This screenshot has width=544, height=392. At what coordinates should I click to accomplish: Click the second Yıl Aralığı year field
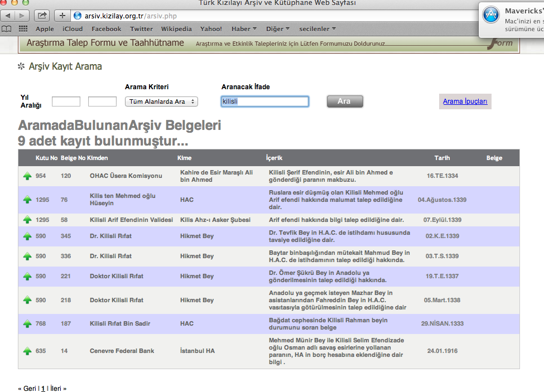coord(102,101)
